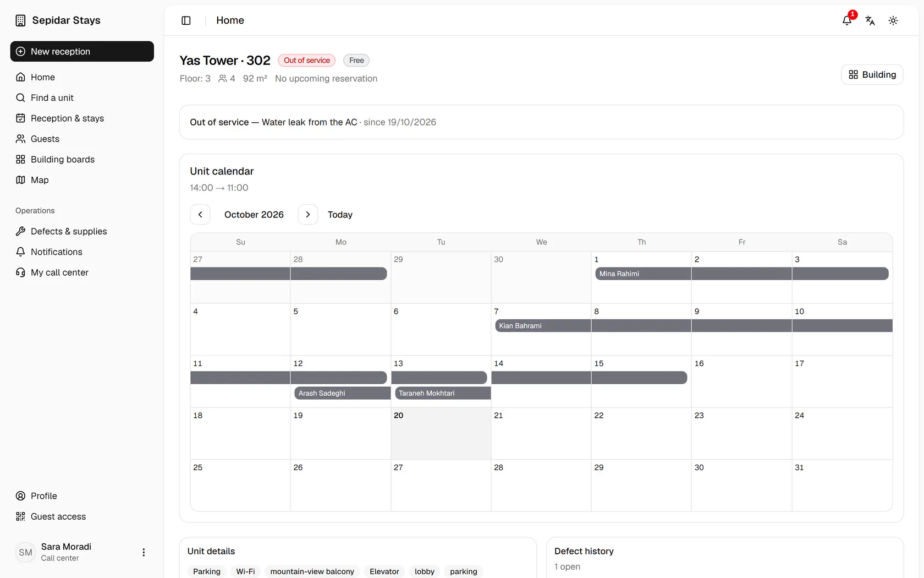Click the magnifier icon beside Find a unit
Screen dimensions: 924x578
(x=20, y=97)
